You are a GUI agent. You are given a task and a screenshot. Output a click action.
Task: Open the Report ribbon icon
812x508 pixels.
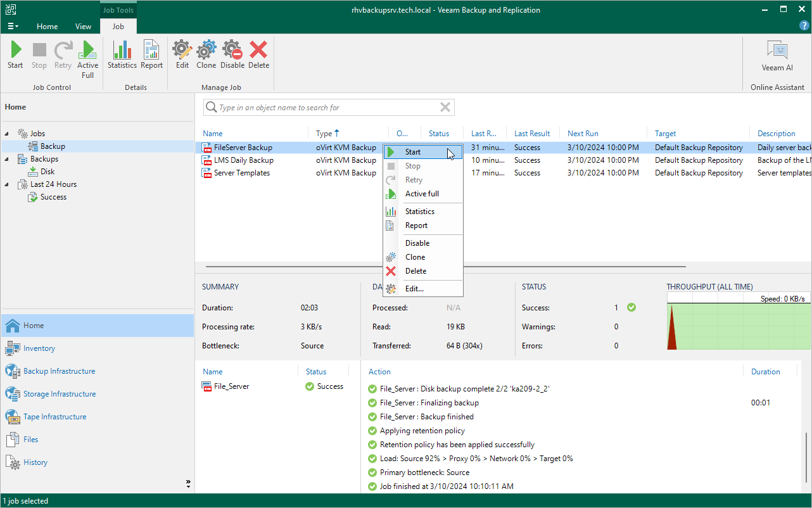click(x=152, y=55)
